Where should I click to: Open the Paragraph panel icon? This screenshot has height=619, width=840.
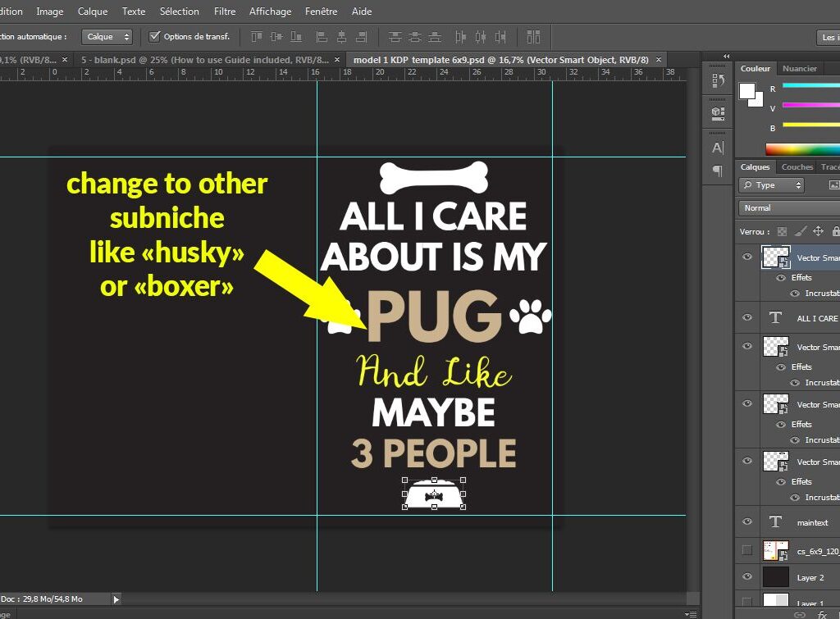[x=718, y=171]
